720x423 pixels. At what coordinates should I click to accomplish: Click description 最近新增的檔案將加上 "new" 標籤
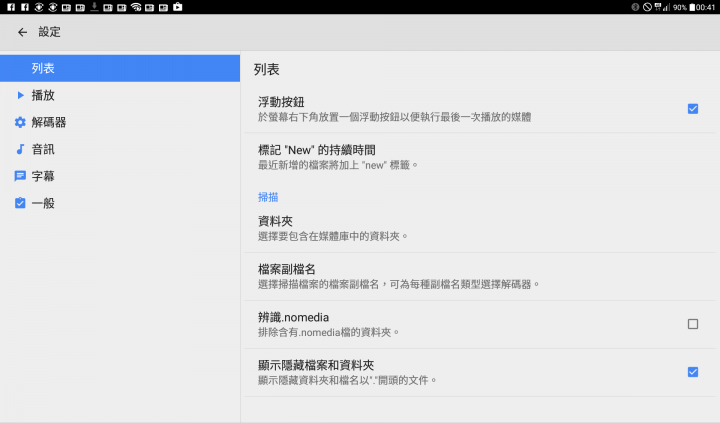[338, 165]
